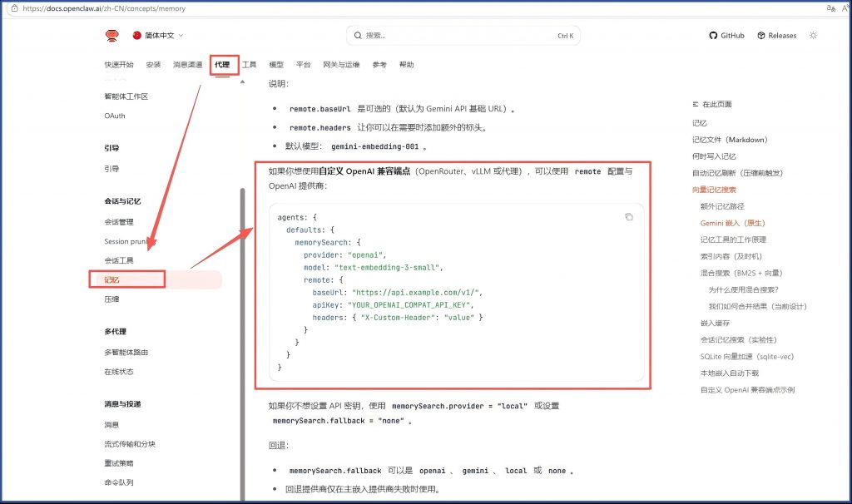Switch to the 工具 tab
The image size is (852, 504).
click(249, 65)
